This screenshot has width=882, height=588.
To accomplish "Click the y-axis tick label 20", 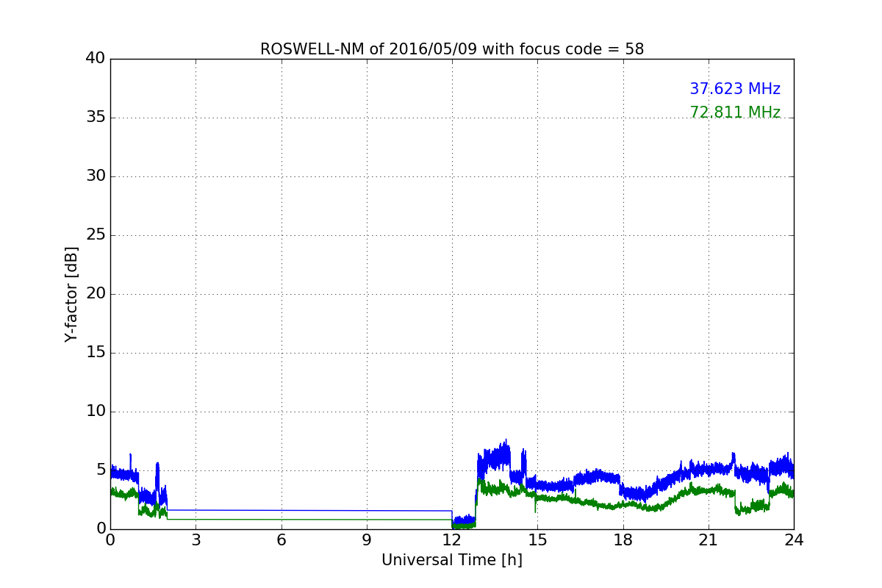I will pyautogui.click(x=96, y=294).
